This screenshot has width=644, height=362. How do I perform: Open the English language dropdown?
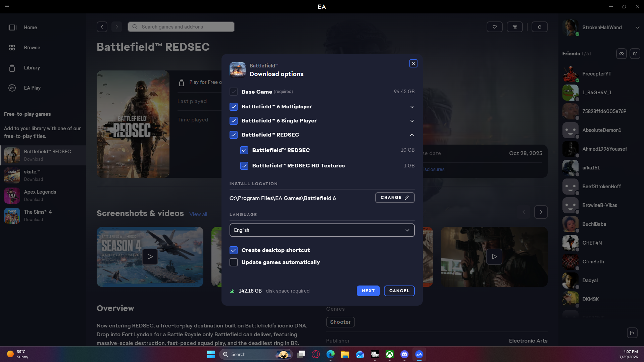coord(322,230)
